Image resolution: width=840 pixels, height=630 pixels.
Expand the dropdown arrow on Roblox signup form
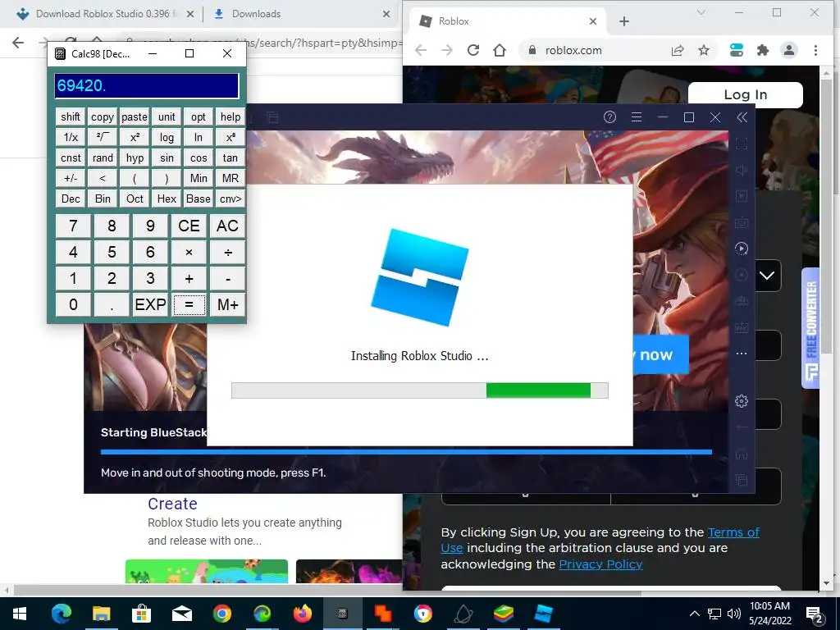pos(767,276)
